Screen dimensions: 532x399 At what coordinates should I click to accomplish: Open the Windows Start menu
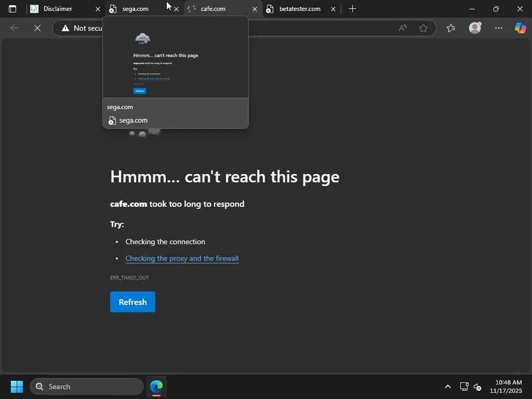17,387
